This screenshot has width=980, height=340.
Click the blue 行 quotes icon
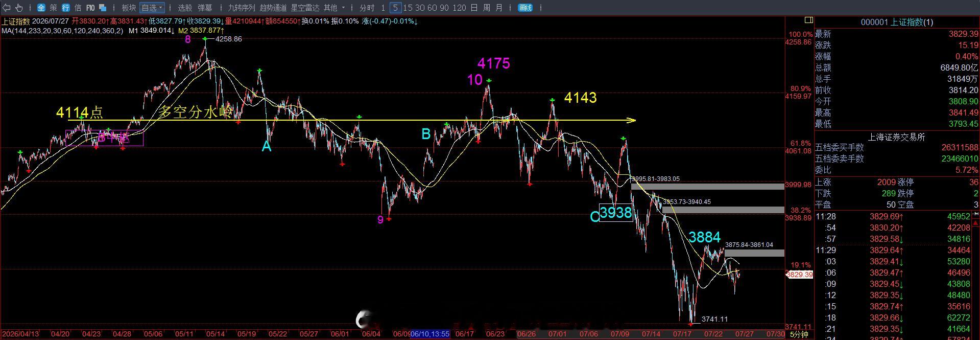tap(66, 8)
